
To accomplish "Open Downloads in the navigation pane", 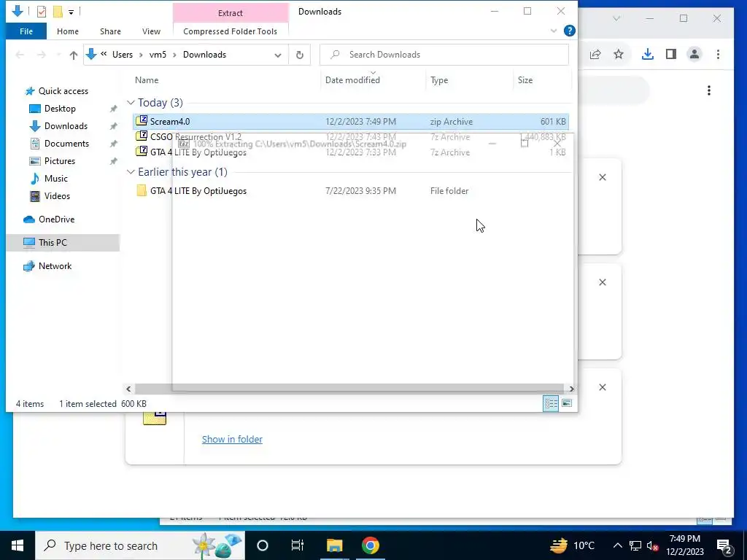I will point(66,126).
